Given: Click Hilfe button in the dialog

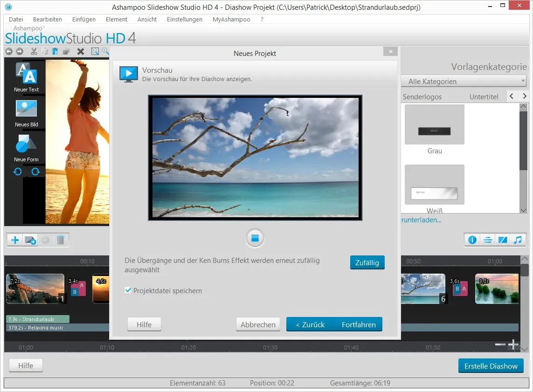Looking at the screenshot, I should click(x=144, y=324).
